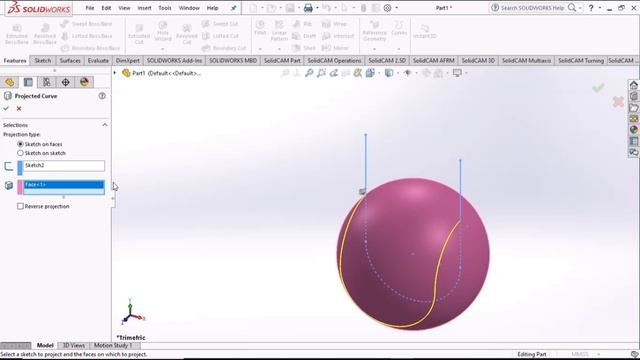The image size is (640, 360).
Task: Select the Sketch on sketch radio option
Action: (x=20, y=153)
